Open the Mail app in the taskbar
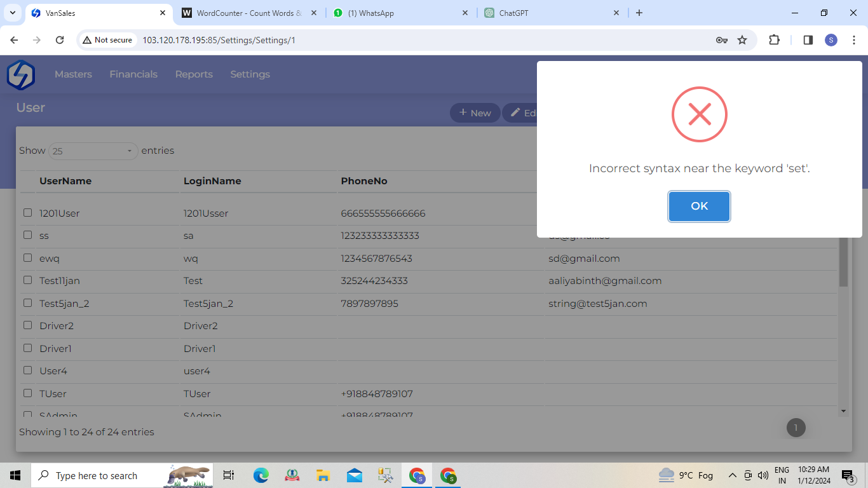The height and width of the screenshot is (488, 868). [354, 475]
